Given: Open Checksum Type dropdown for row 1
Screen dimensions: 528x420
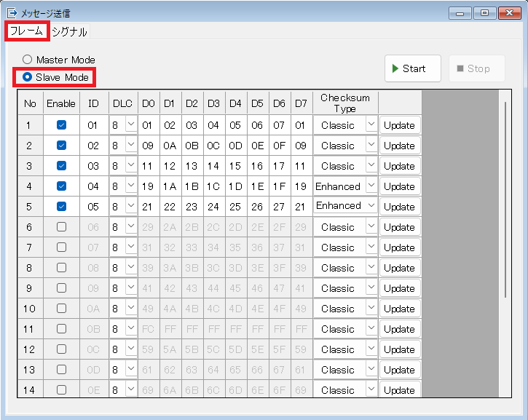Looking at the screenshot, I should [371, 124].
